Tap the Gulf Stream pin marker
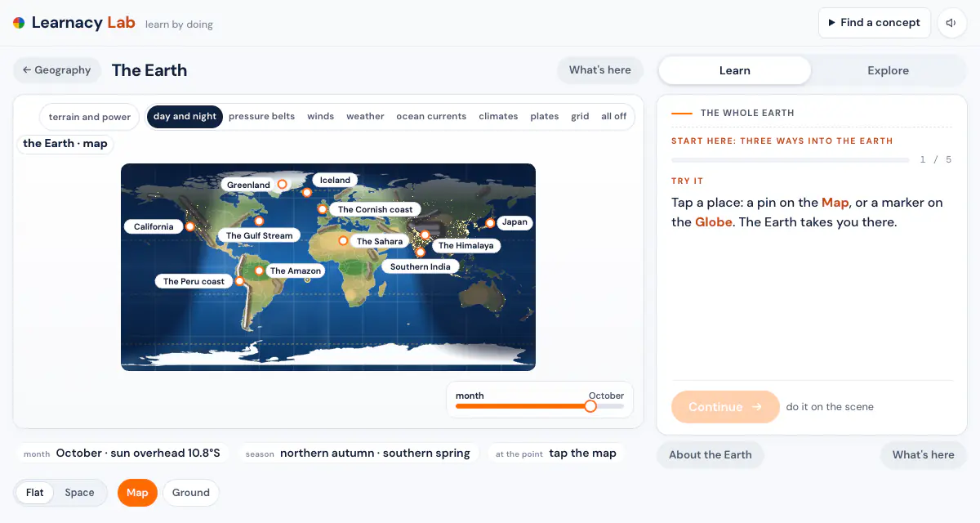 (x=259, y=221)
